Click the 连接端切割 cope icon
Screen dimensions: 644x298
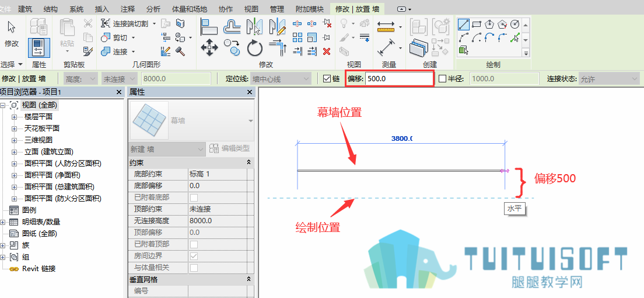coord(106,24)
